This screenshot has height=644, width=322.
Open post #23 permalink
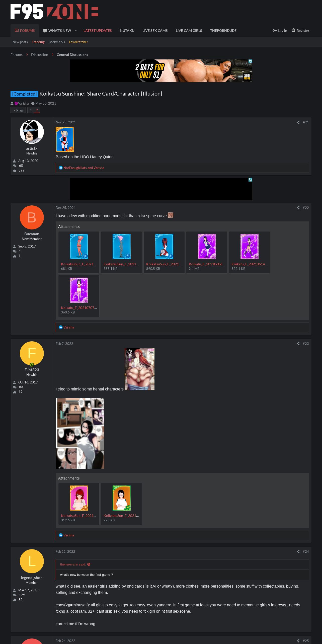point(306,344)
